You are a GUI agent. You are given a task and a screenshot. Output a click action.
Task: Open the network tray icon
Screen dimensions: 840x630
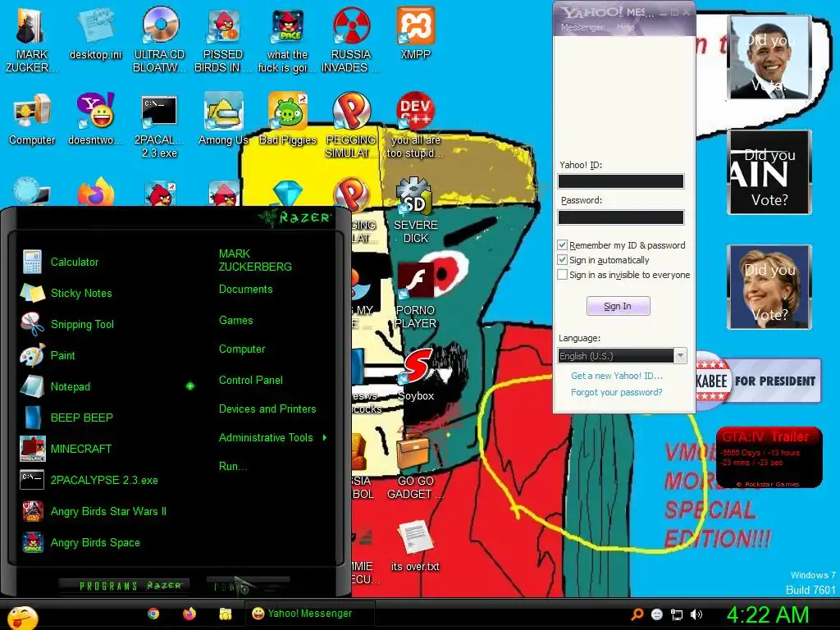tap(677, 614)
